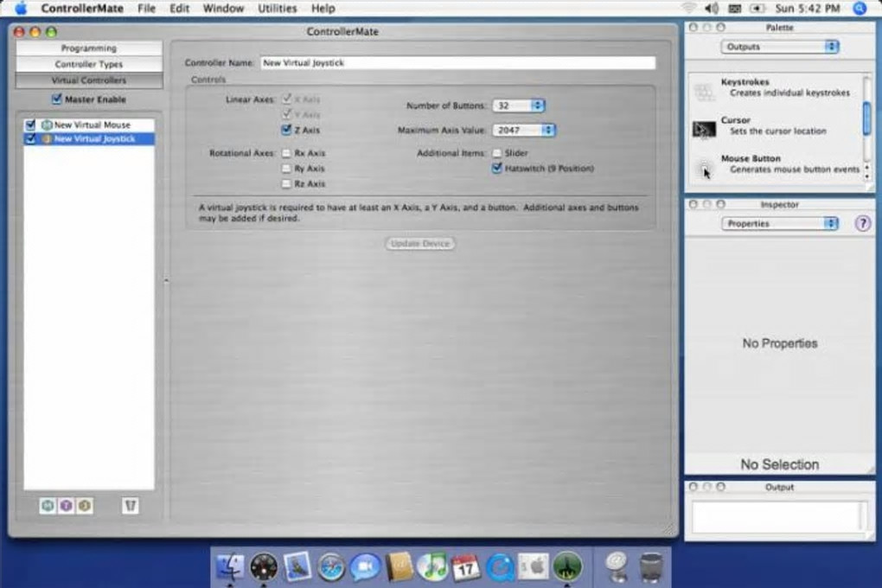Select the Virtual Controllers tab
Screen dimensions: 882x588
[89, 80]
